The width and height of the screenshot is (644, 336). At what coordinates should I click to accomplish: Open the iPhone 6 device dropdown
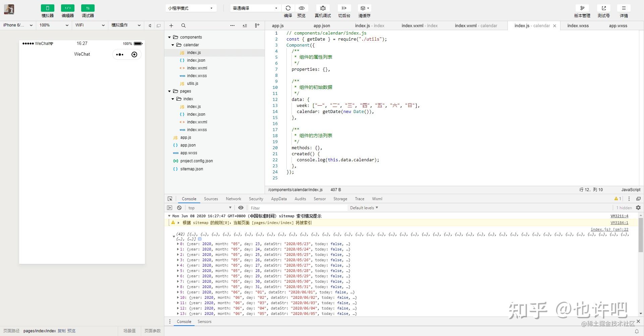[x=18, y=25]
